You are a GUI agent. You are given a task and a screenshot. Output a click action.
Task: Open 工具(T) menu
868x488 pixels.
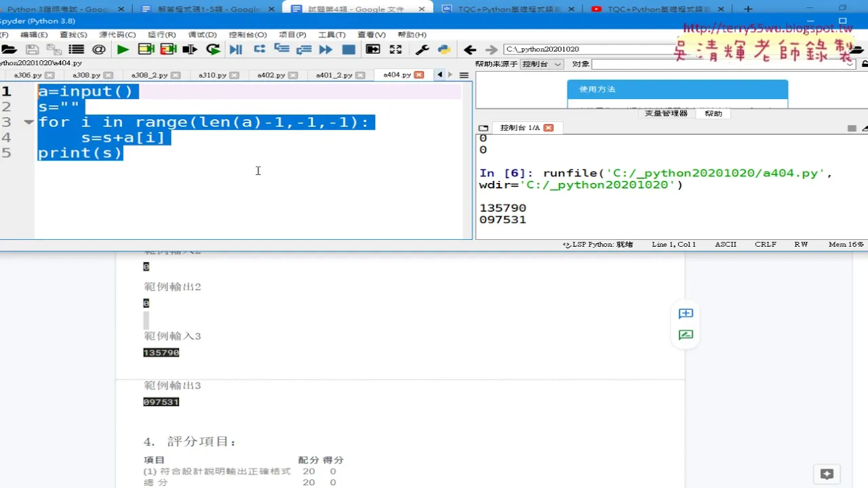pyautogui.click(x=332, y=35)
